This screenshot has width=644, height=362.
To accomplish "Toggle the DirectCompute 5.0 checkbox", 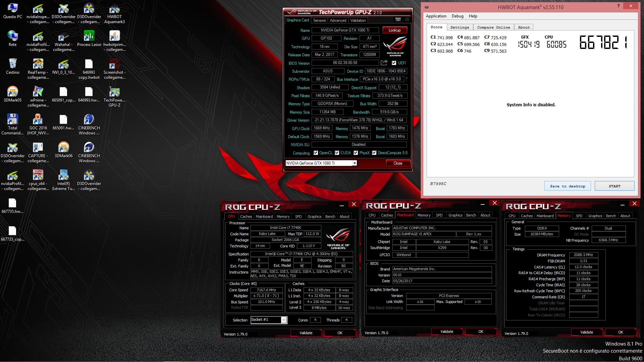I will pyautogui.click(x=374, y=153).
